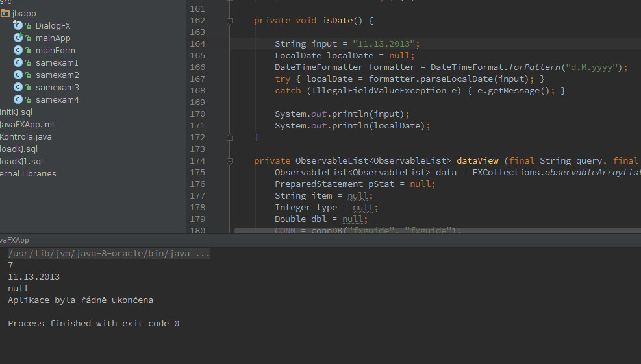Click "Process finished with exit code 0" line

coord(94,324)
